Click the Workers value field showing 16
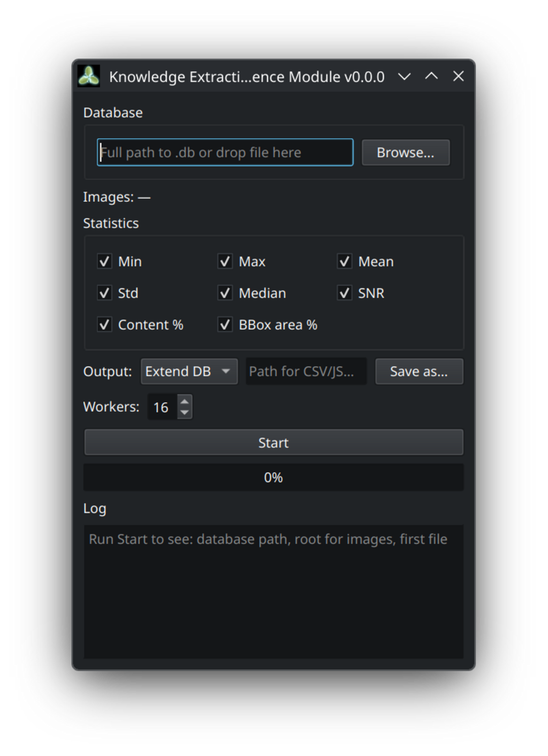Screen dimensions: 548x756 point(163,407)
